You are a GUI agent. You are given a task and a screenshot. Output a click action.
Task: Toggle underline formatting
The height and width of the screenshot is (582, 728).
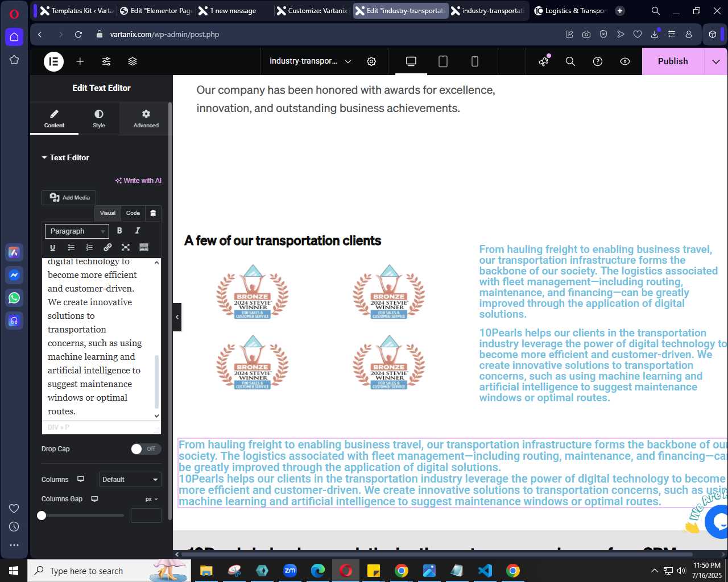52,247
